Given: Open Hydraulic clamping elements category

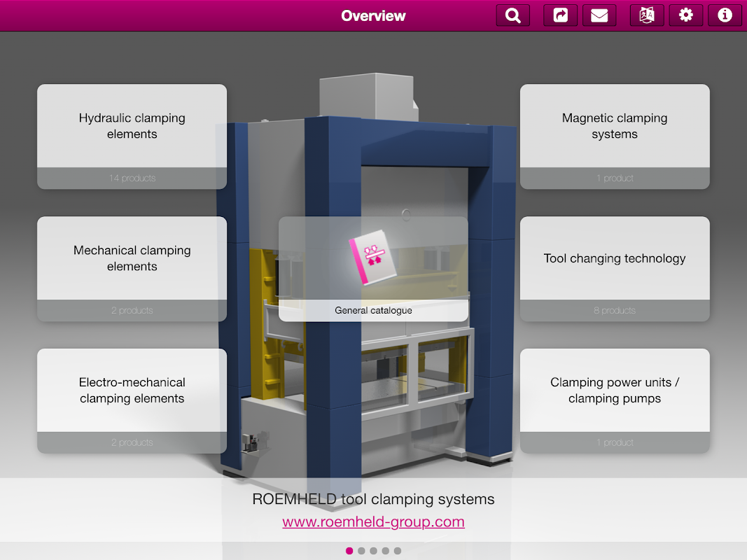Looking at the screenshot, I should pyautogui.click(x=132, y=136).
